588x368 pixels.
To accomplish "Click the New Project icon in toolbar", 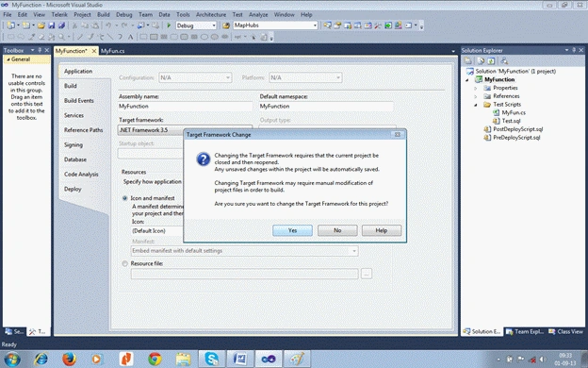I will tap(11, 25).
